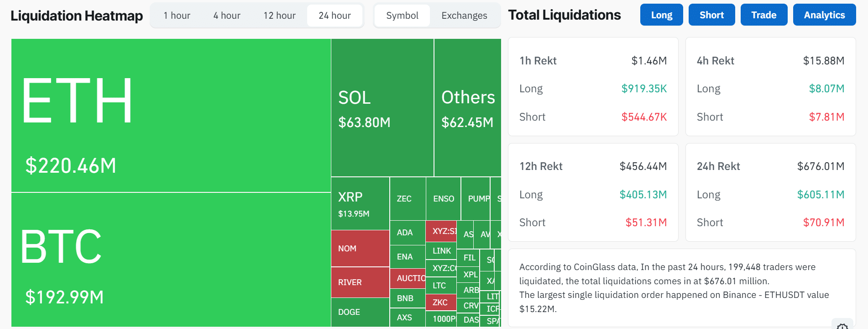Select the BTC tile on the heatmap
This screenshot has width=868, height=329.
click(x=169, y=260)
